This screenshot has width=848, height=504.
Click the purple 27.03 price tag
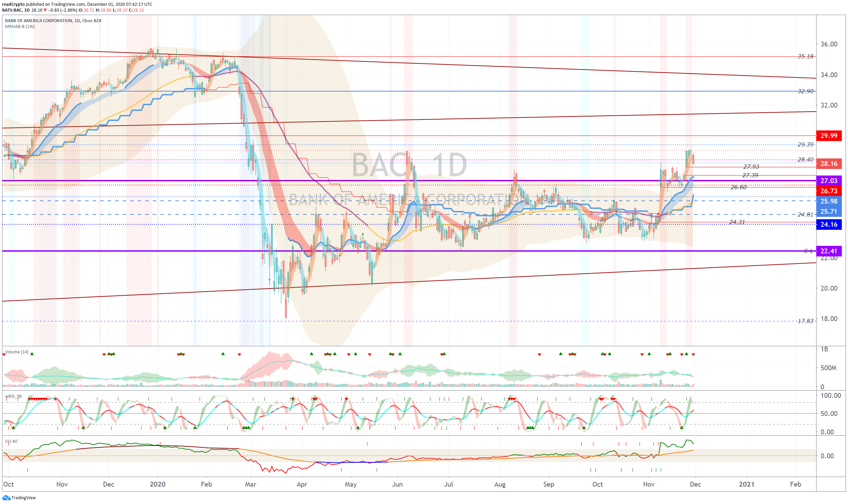pos(829,181)
